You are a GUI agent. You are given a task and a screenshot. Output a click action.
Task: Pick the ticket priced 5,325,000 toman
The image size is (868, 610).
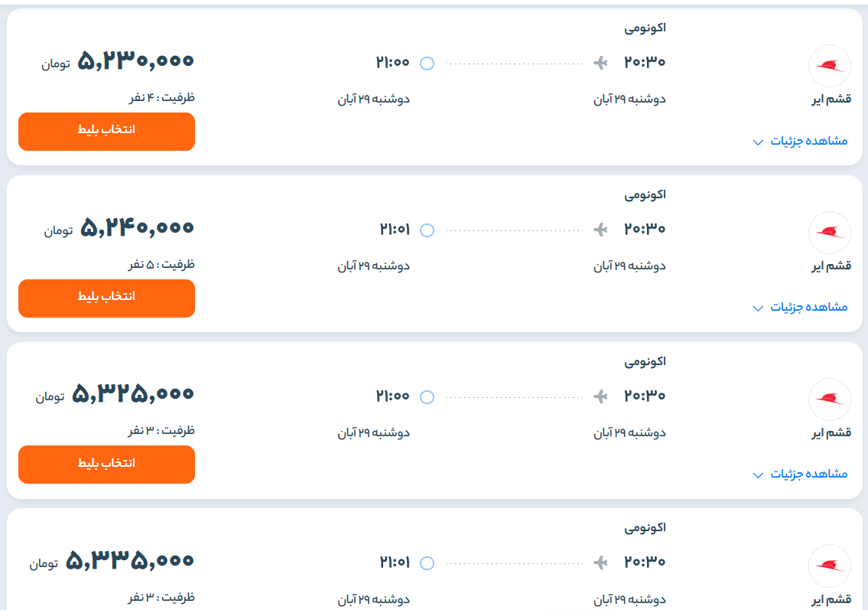click(106, 464)
